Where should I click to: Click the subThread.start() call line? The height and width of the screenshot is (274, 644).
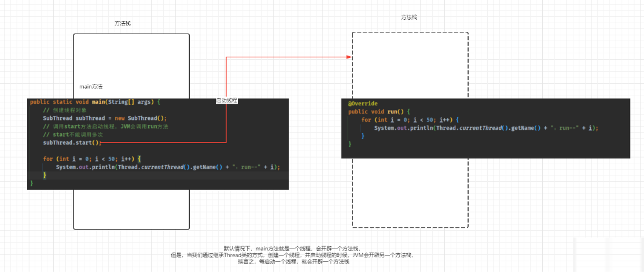[x=72, y=143]
